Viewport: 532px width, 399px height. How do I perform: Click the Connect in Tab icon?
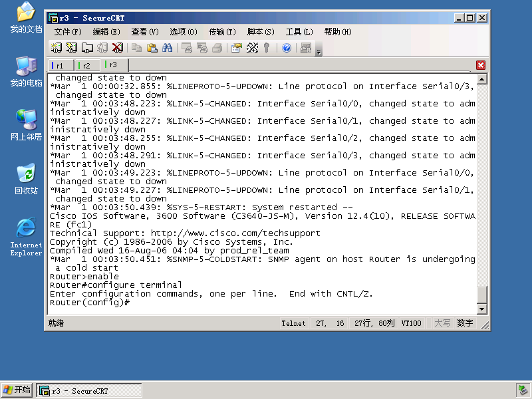pyautogui.click(x=87, y=48)
